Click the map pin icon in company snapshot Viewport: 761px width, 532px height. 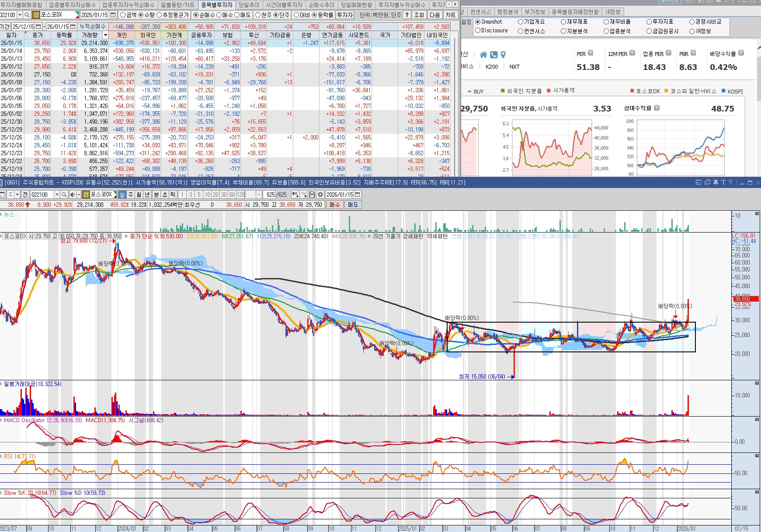click(x=503, y=55)
